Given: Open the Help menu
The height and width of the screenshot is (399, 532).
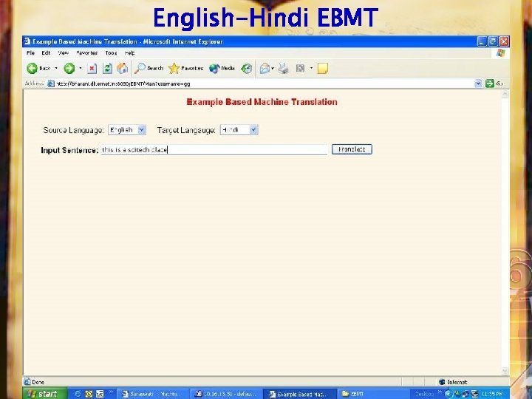Looking at the screenshot, I should tap(129, 53).
